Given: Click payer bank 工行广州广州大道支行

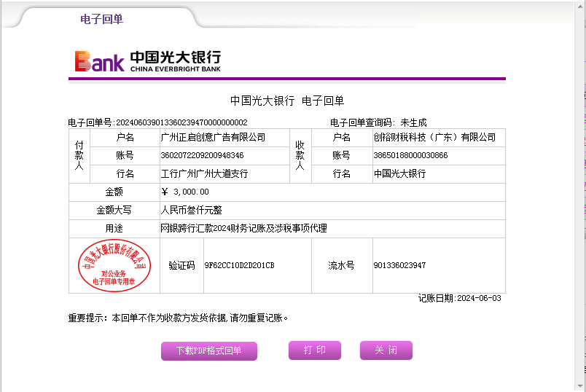Looking at the screenshot, I should click(x=204, y=174).
